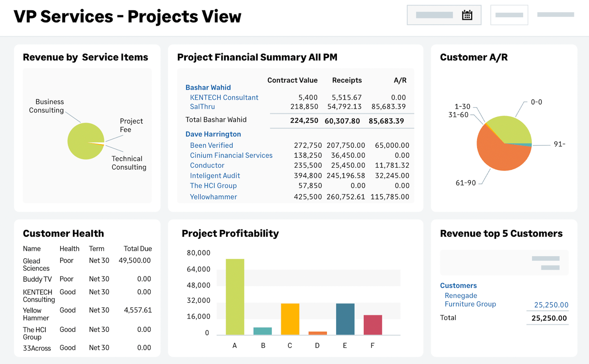Viewport: 589px width, 364px height.
Task: Click the Buddy TV customer name
Action: pos(37,279)
